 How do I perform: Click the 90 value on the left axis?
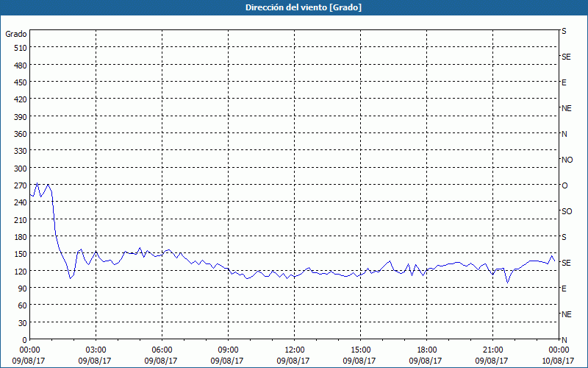(x=23, y=289)
